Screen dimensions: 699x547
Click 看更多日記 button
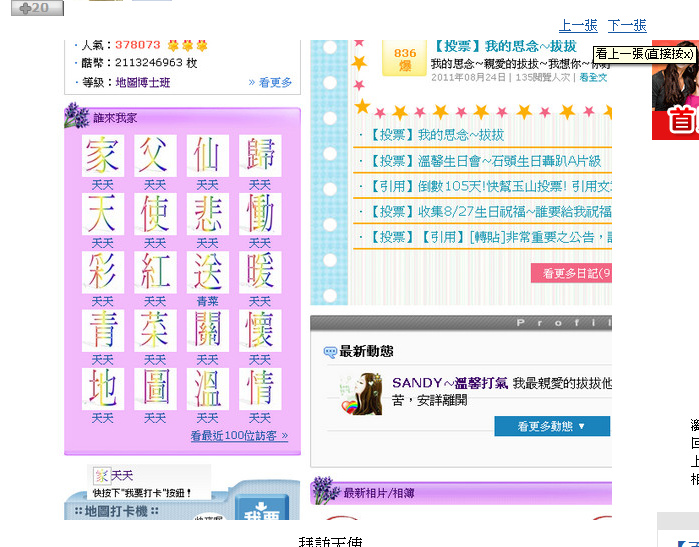click(571, 273)
